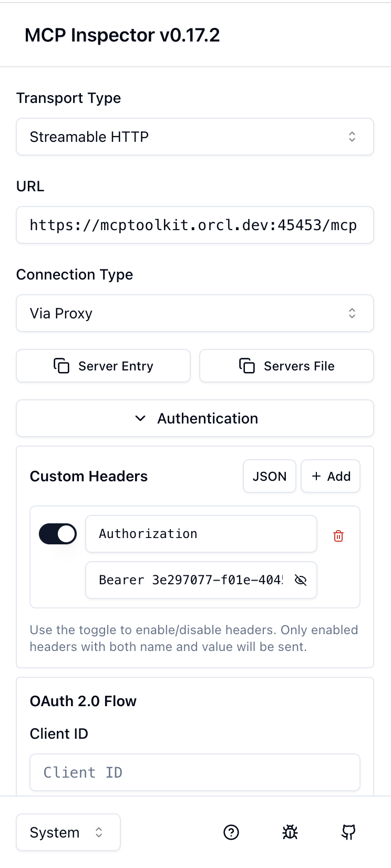The image size is (391, 868).
Task: Add a new custom header
Action: click(331, 476)
